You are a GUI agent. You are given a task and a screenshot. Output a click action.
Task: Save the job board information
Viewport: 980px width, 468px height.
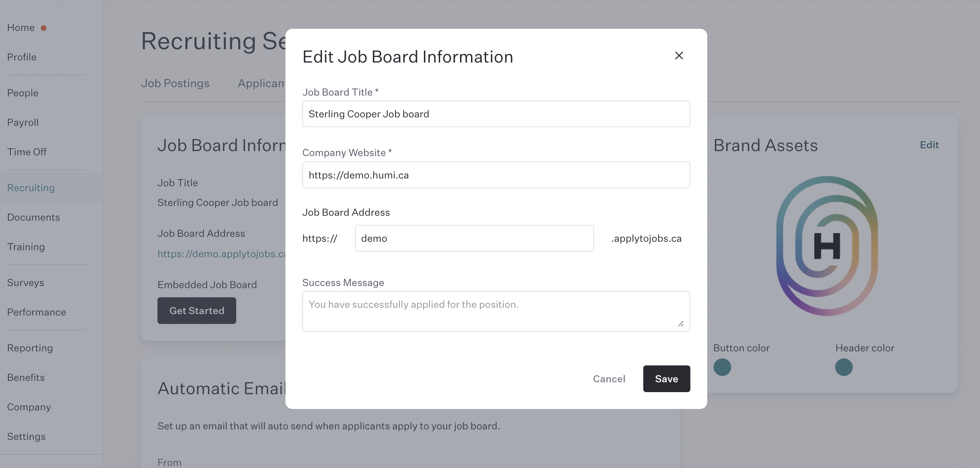pos(666,379)
